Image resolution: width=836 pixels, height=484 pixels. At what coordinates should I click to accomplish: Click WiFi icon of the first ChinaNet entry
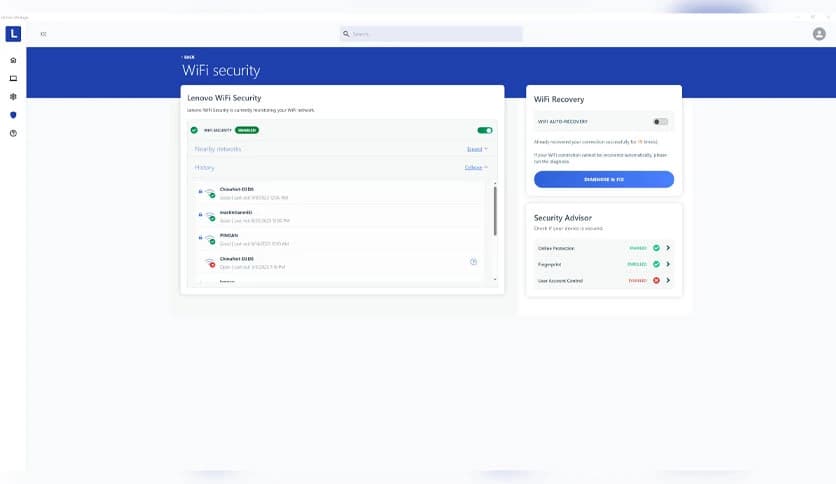pyautogui.click(x=211, y=193)
